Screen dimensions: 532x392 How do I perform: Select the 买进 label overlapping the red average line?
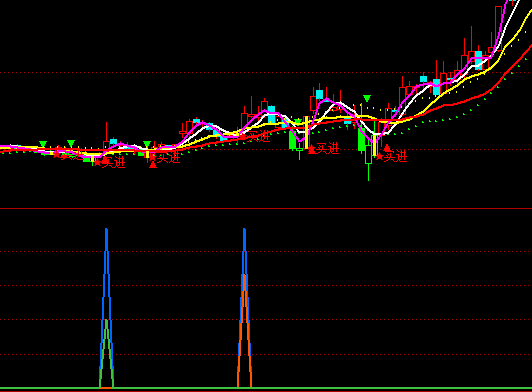click(x=259, y=136)
